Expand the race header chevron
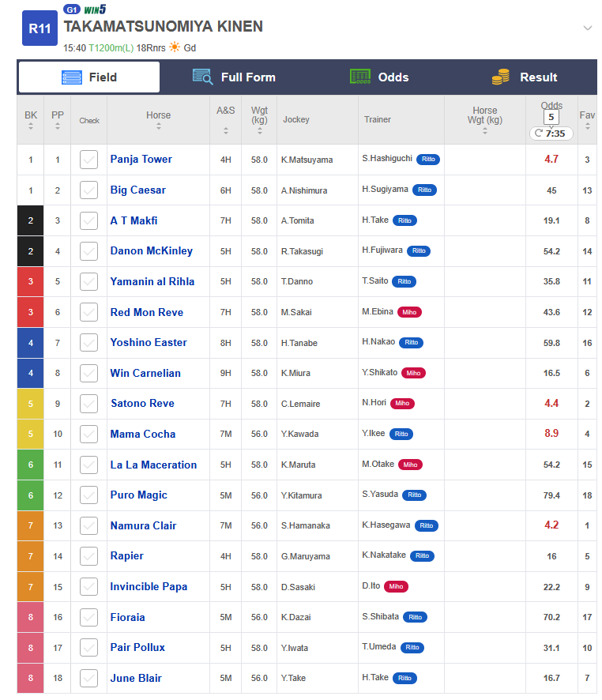The height and width of the screenshot is (700, 602). click(x=587, y=28)
